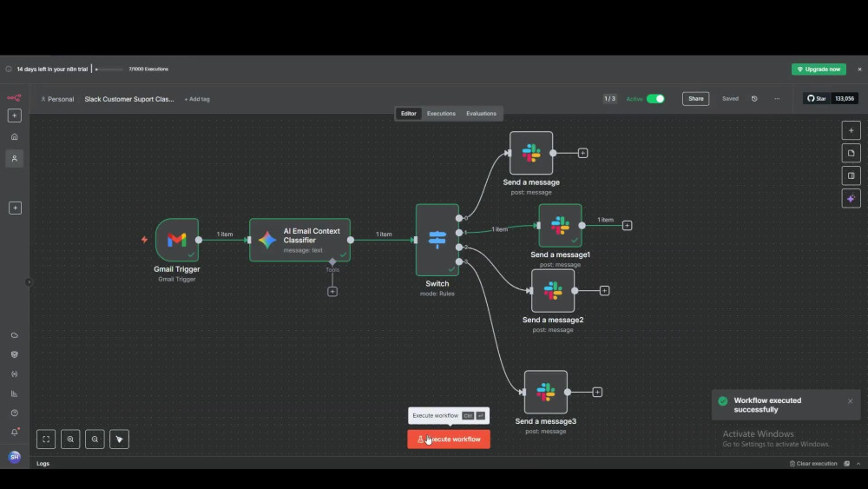
Task: Click the Share button
Action: (696, 98)
